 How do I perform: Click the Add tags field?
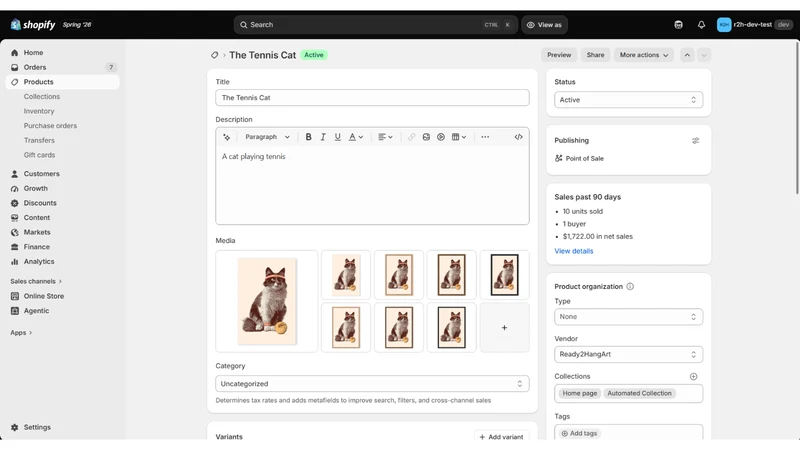point(628,433)
